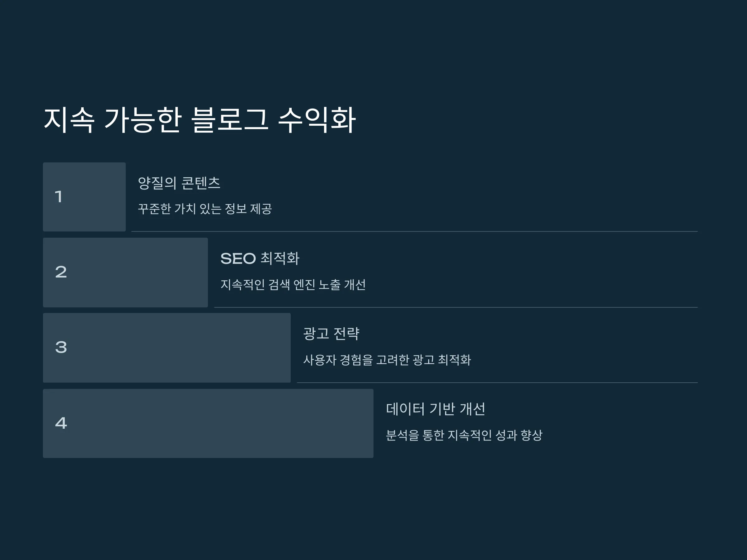Click the divider line under 광고 전략 section
747x560 pixels.
coord(497,382)
